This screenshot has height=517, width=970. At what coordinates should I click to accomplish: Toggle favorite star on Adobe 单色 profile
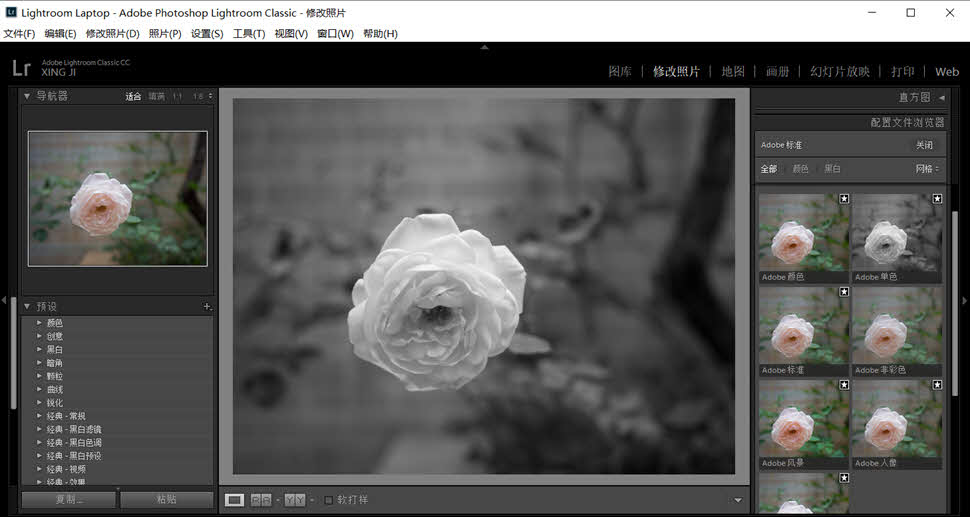pos(937,199)
